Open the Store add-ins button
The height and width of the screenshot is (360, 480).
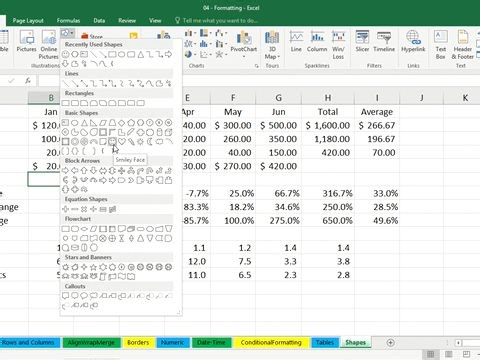(x=92, y=36)
